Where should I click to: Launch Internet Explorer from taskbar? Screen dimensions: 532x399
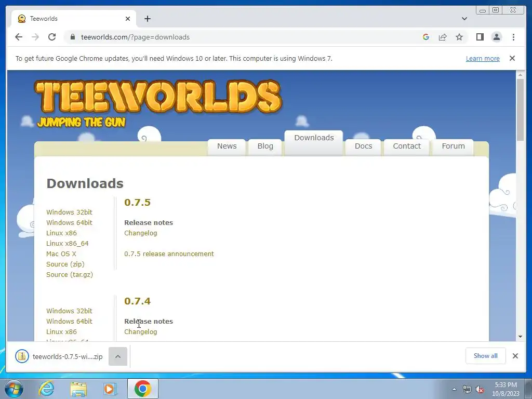coord(46,389)
